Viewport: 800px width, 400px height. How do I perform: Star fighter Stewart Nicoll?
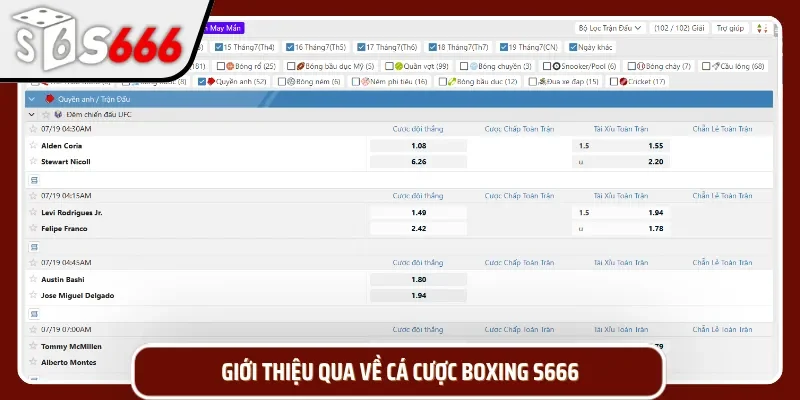pos(33,161)
